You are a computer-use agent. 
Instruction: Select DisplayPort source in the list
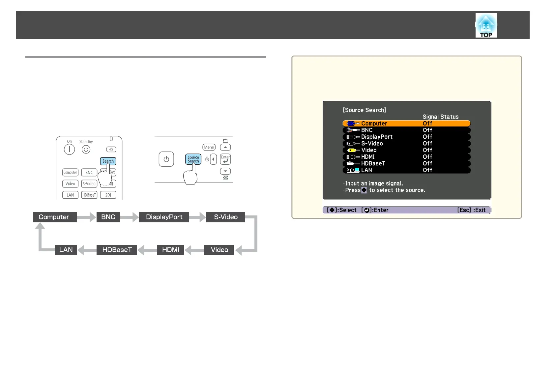click(x=406, y=137)
